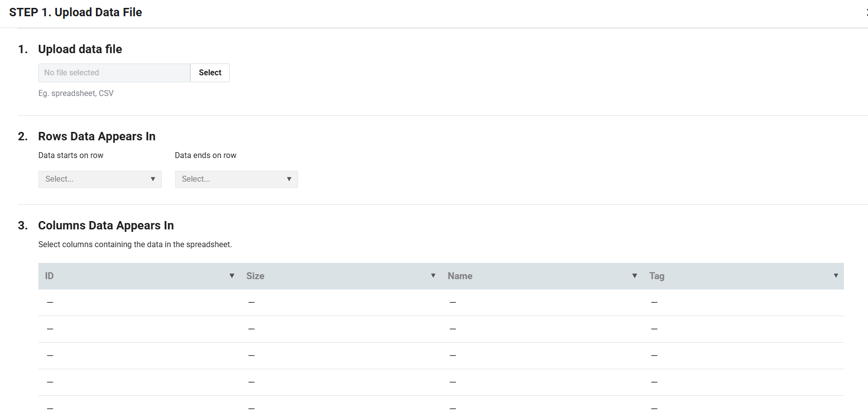Click the Tag column header label

pos(657,276)
